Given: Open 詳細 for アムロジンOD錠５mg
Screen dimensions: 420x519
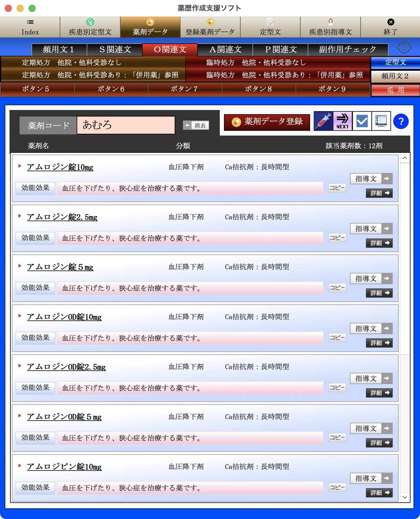Looking at the screenshot, I should click(x=379, y=443).
